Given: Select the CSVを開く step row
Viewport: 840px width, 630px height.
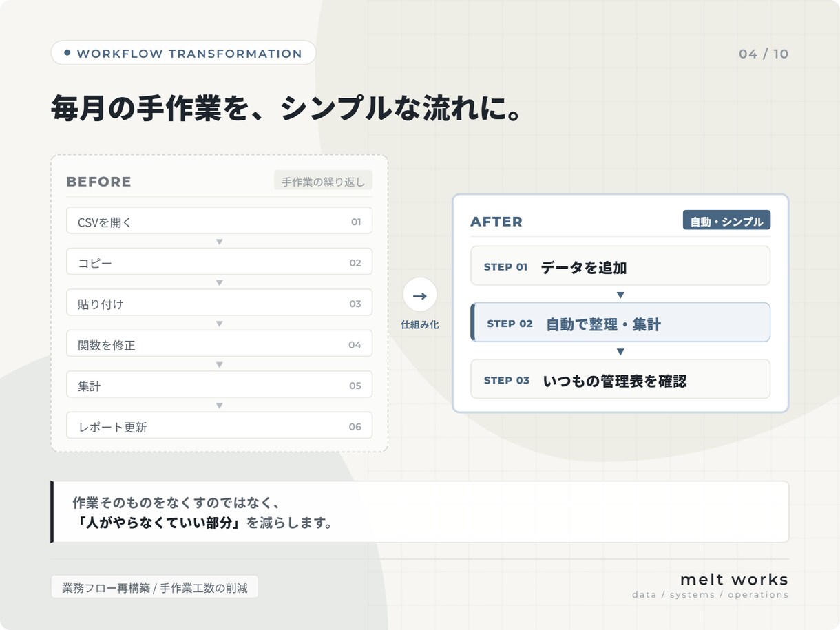Looking at the screenshot, I should [x=219, y=221].
